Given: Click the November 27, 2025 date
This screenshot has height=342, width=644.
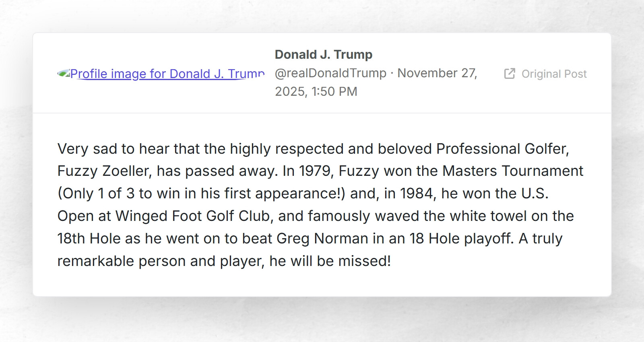Looking at the screenshot, I should (437, 73).
